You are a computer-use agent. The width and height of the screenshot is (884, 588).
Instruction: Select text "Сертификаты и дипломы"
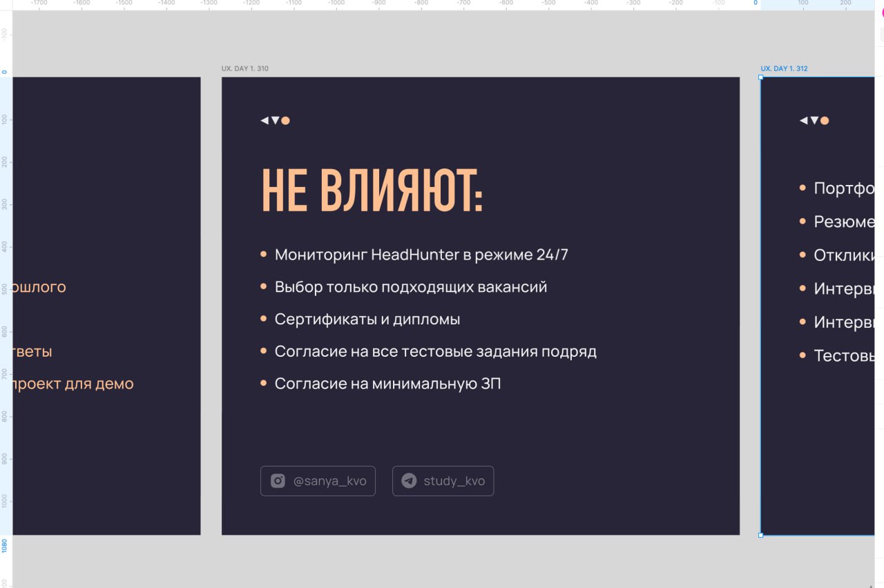pos(367,320)
